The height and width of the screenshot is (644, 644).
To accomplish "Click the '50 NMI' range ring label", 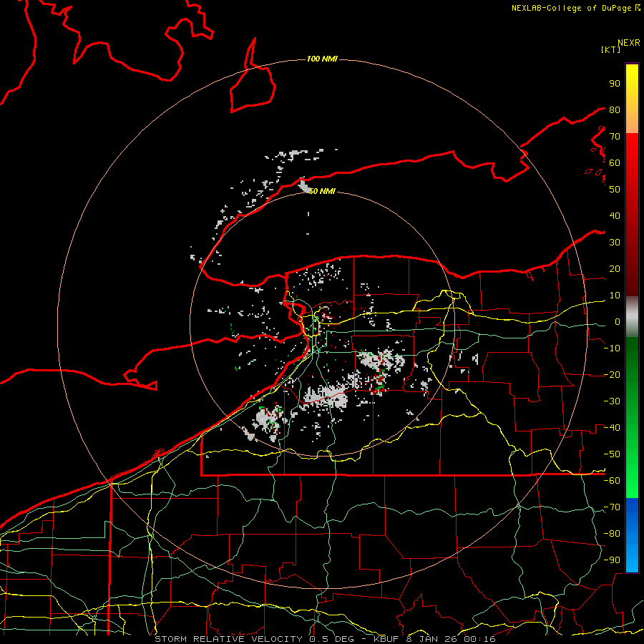I will tap(322, 191).
